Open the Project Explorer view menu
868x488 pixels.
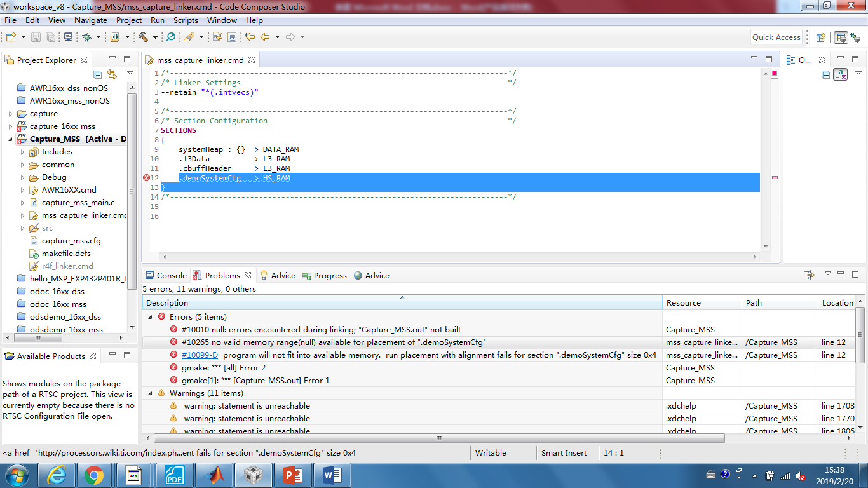point(130,74)
